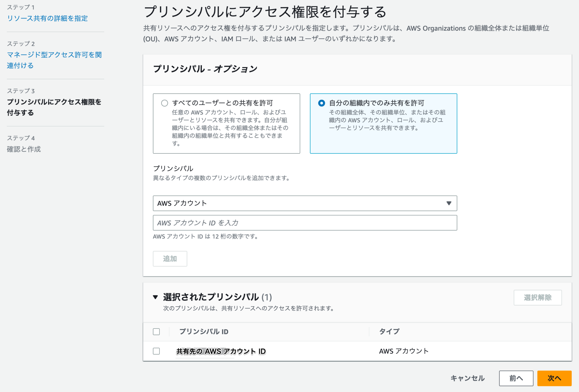Check the 共有先の AWS アカウント ID row checkbox
579x392 pixels.
pos(156,351)
